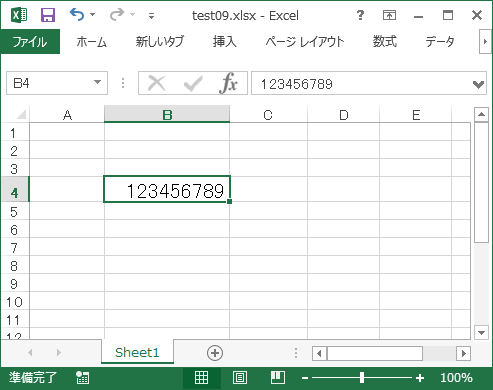Screen dimensions: 493x390
Task: Select row 5 header
Action: 14,212
